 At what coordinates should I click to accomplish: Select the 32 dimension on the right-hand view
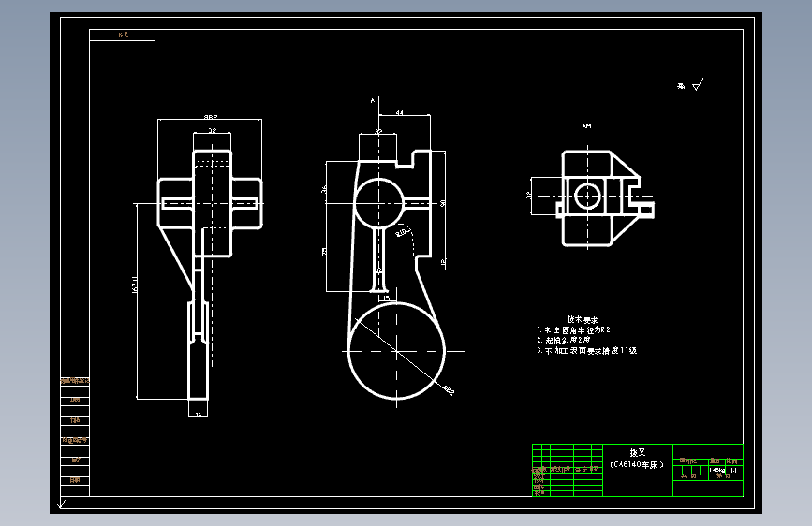(529, 196)
